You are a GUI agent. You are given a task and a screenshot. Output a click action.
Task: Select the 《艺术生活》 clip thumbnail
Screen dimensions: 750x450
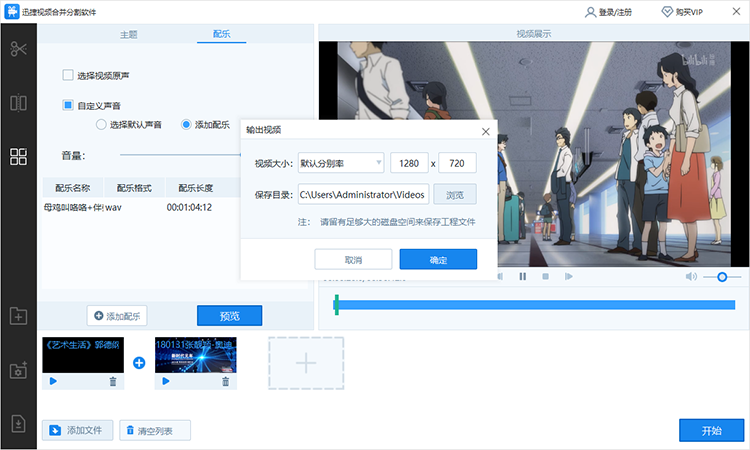83,355
